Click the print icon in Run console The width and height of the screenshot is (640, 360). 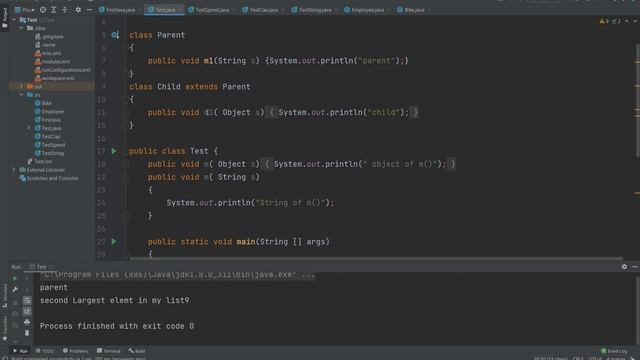(x=27, y=322)
